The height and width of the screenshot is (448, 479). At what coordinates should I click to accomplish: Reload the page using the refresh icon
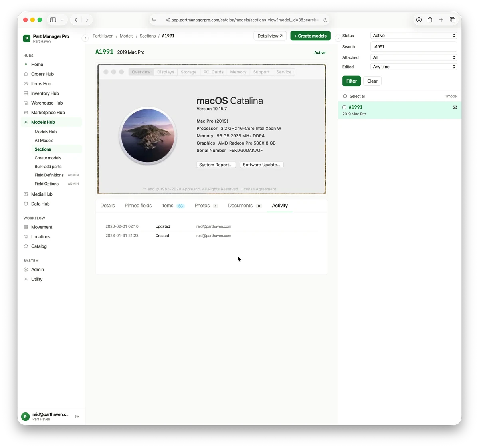325,20
